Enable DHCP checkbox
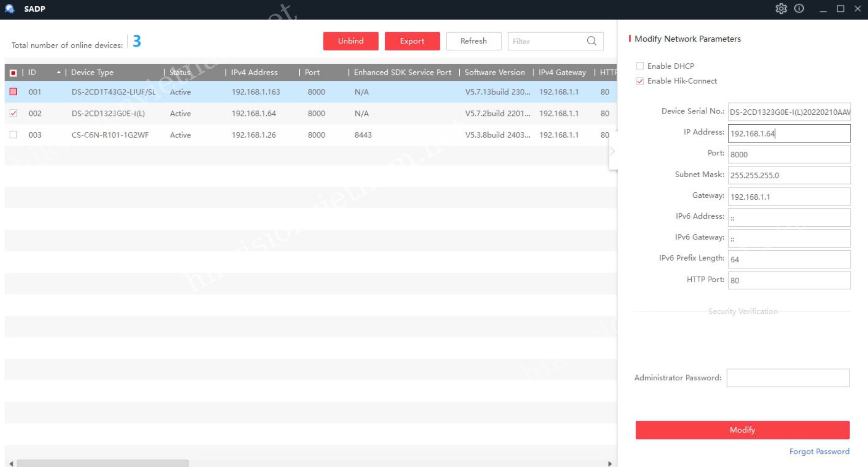 click(640, 66)
